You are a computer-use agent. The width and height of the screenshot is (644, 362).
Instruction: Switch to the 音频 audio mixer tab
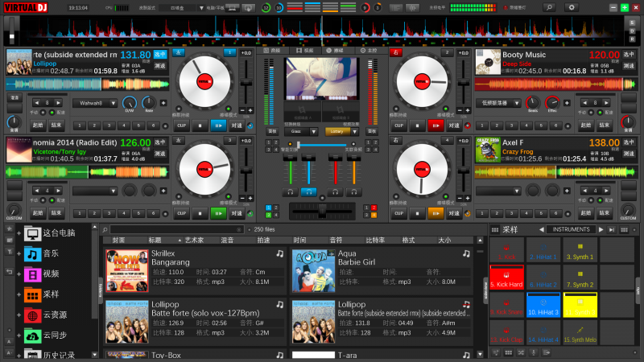[x=272, y=51]
